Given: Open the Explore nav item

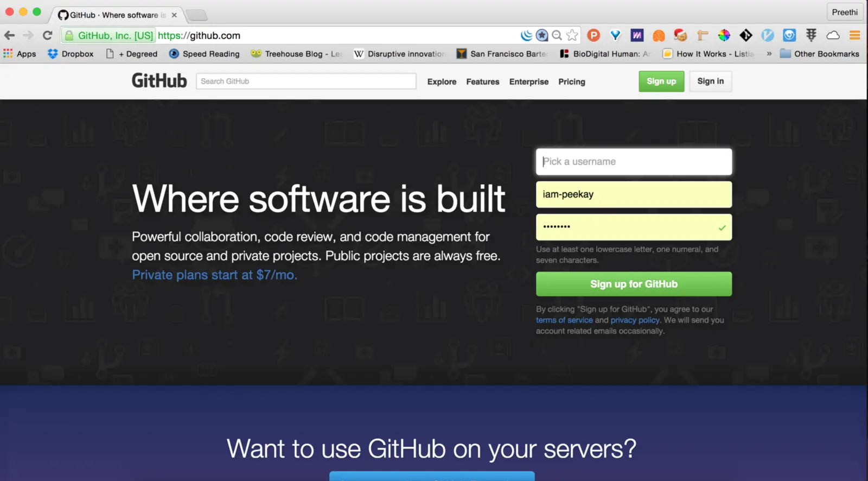Looking at the screenshot, I should coord(442,81).
